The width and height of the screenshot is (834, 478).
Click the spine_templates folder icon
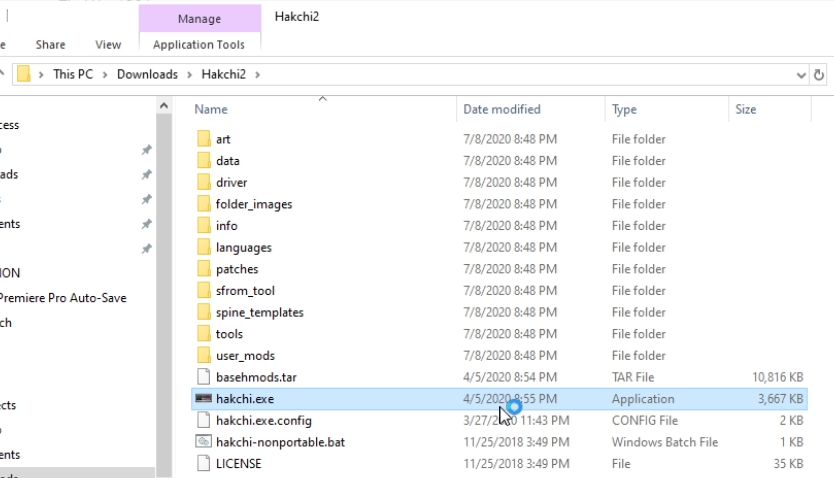pos(203,312)
